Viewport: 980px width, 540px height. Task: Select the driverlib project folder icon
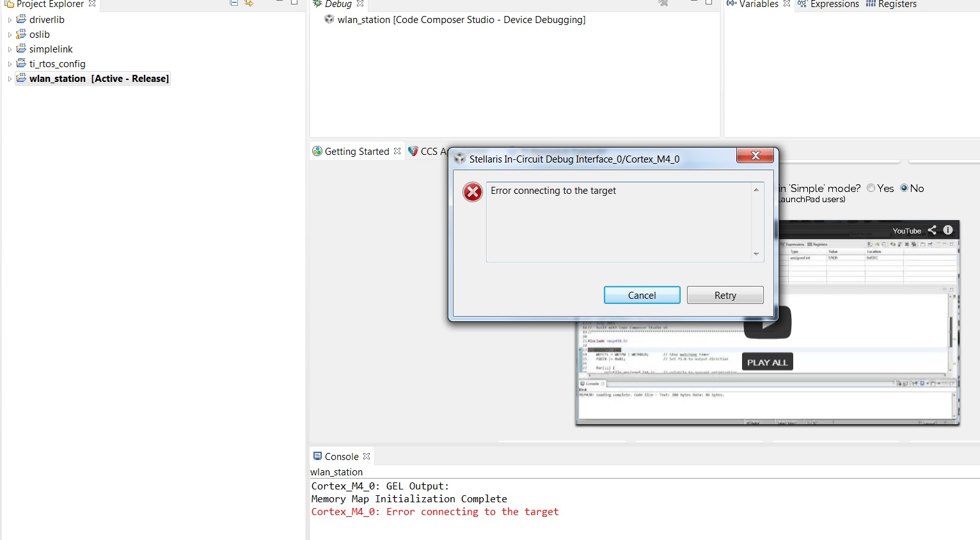pos(21,19)
